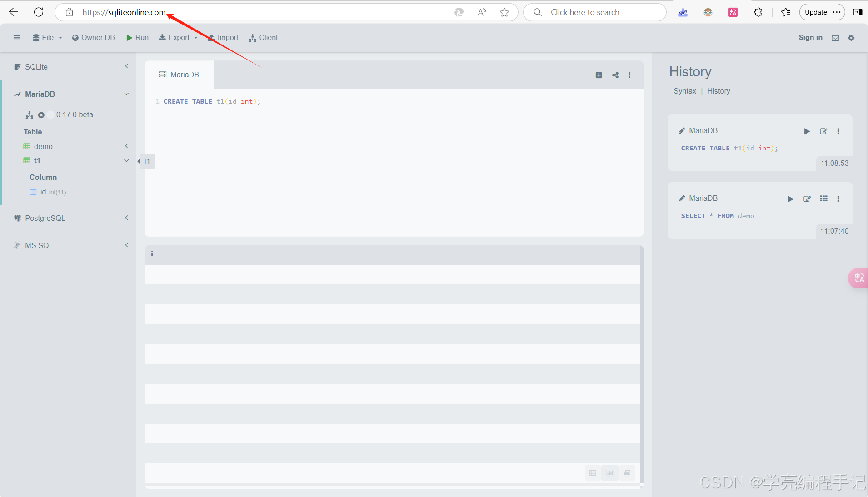The height and width of the screenshot is (497, 868).
Task: Expand the PostgreSQL database section
Action: tap(127, 218)
